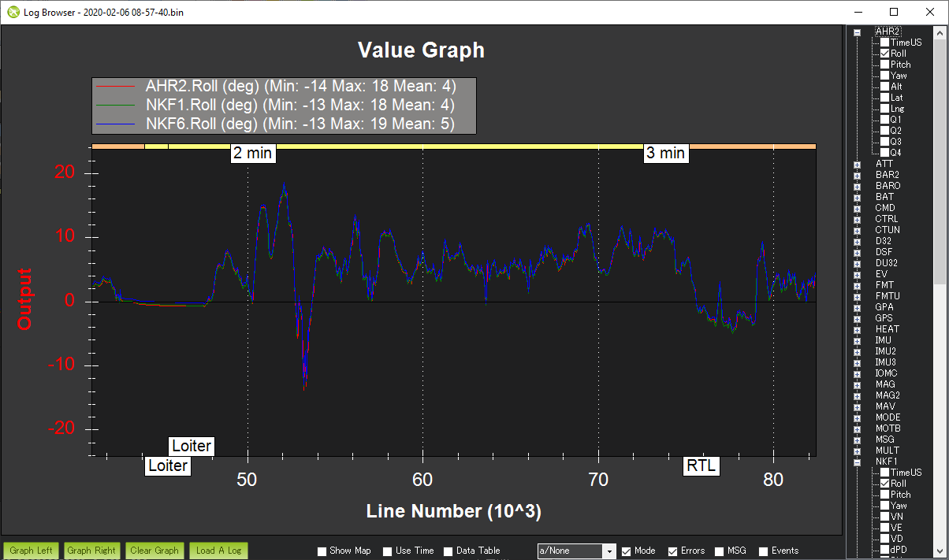949x560 pixels.
Task: Select the MODE item in the tree
Action: [888, 417]
